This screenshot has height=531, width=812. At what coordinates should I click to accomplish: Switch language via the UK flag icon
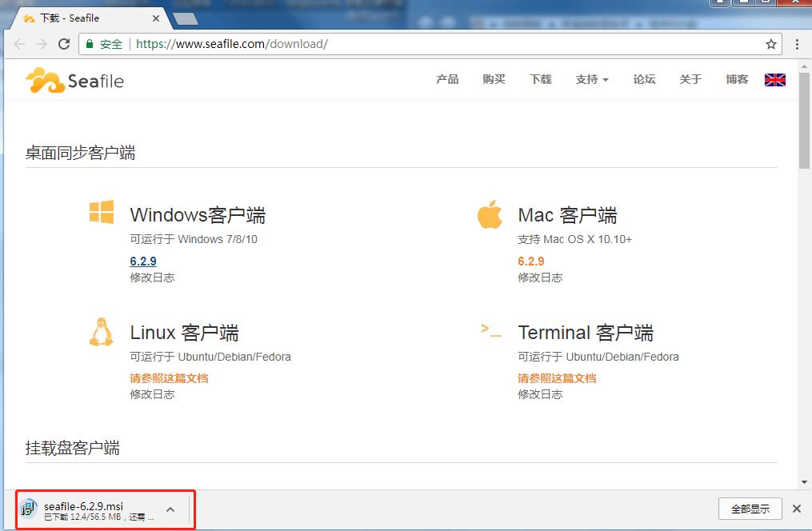click(x=774, y=80)
